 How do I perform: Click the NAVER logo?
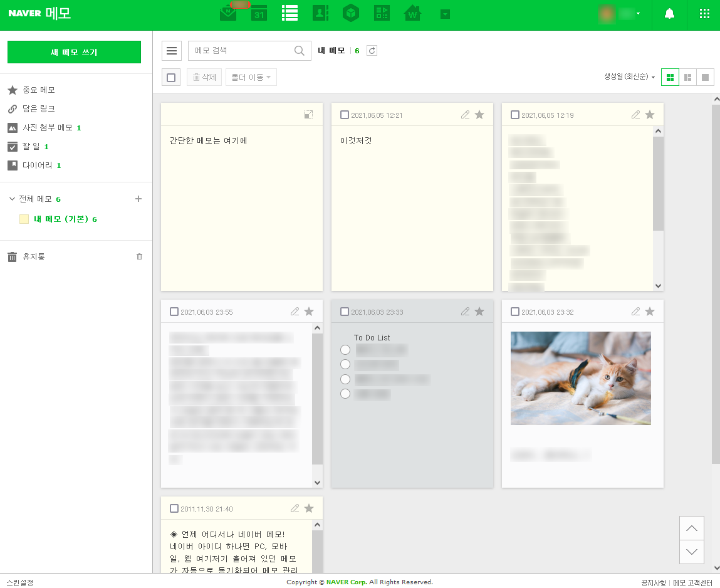[25, 13]
